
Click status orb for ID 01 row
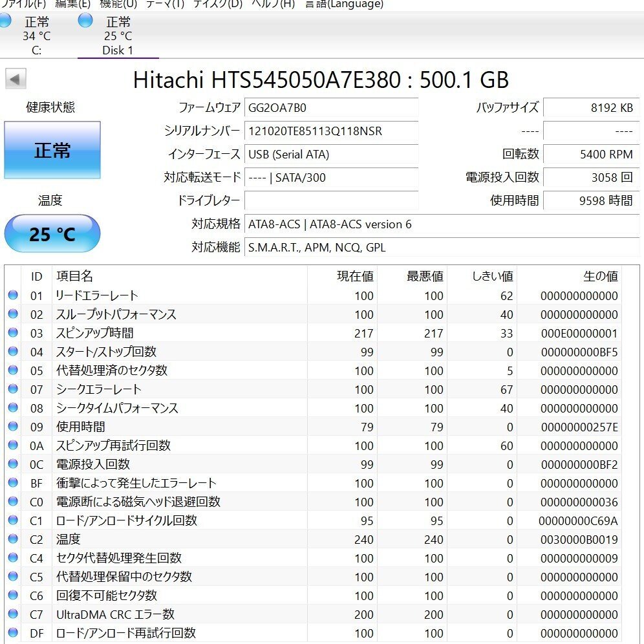(x=13, y=295)
